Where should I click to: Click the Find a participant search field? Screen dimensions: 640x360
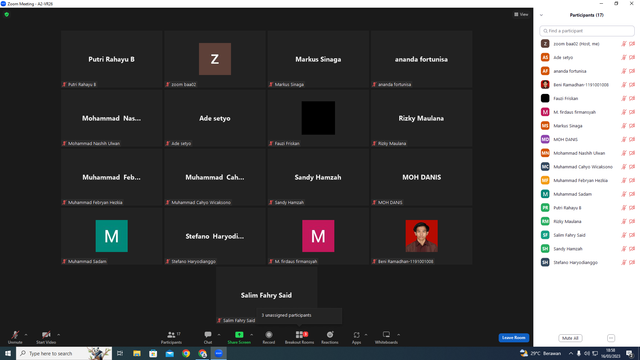[587, 31]
